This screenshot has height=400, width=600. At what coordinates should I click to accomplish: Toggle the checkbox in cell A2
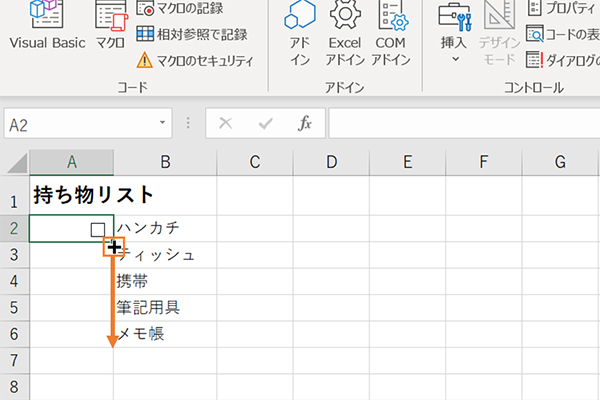(x=97, y=229)
